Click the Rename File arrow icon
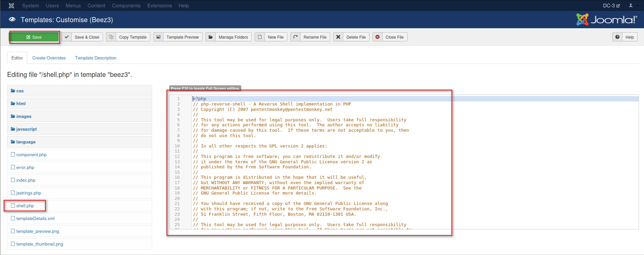The width and height of the screenshot is (644, 255). (295, 37)
